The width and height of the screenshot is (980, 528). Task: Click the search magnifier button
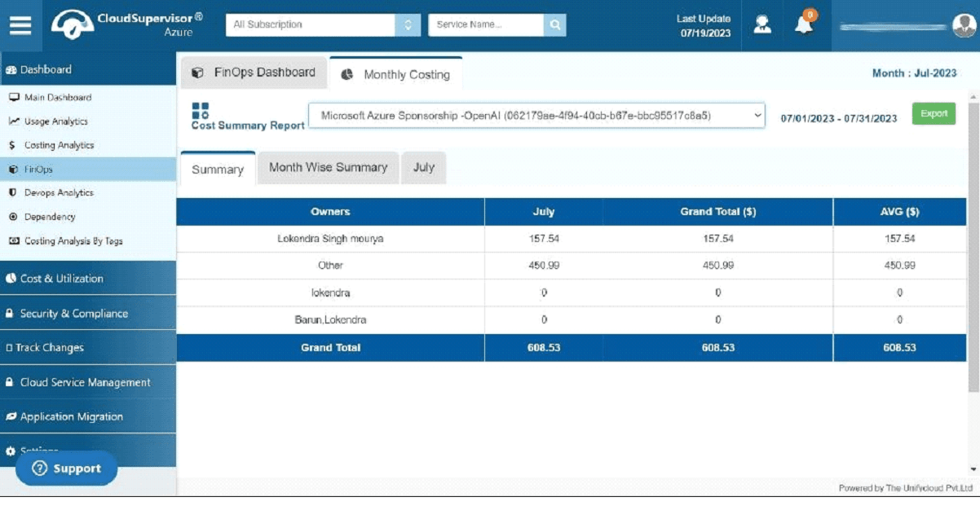pyautogui.click(x=554, y=24)
